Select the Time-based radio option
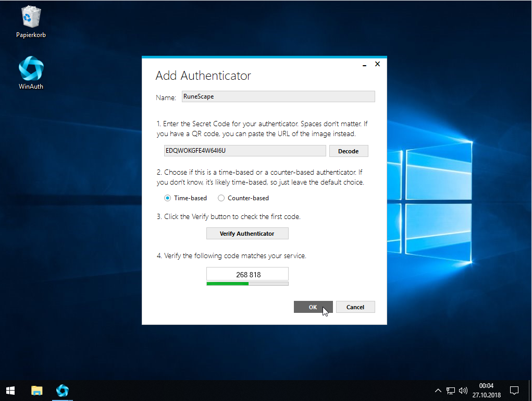The height and width of the screenshot is (401, 532). [x=168, y=198]
